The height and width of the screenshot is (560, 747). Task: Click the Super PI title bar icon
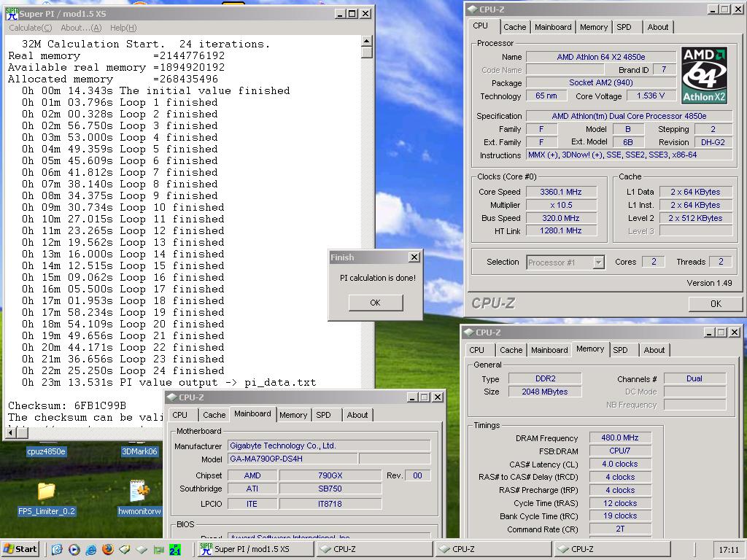click(12, 13)
